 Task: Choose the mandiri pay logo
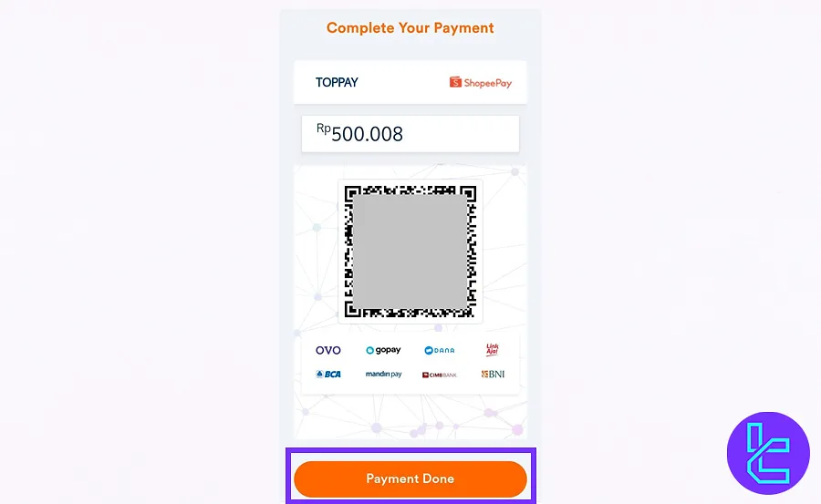[383, 375]
